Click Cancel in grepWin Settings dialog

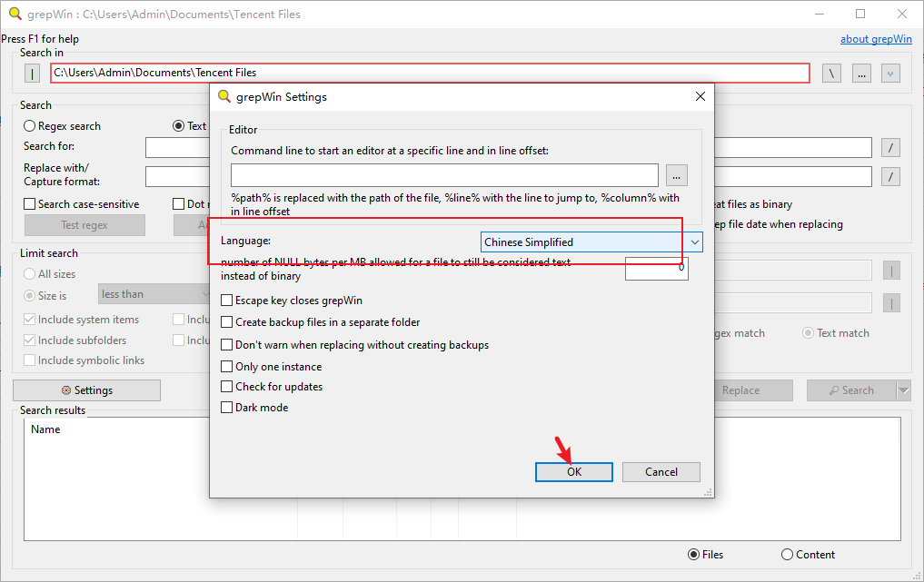click(x=661, y=472)
